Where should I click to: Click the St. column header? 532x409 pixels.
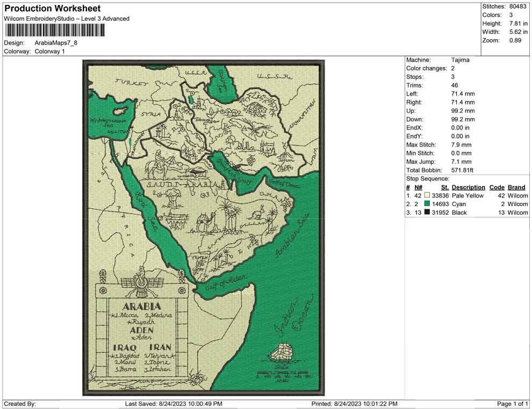444,187
